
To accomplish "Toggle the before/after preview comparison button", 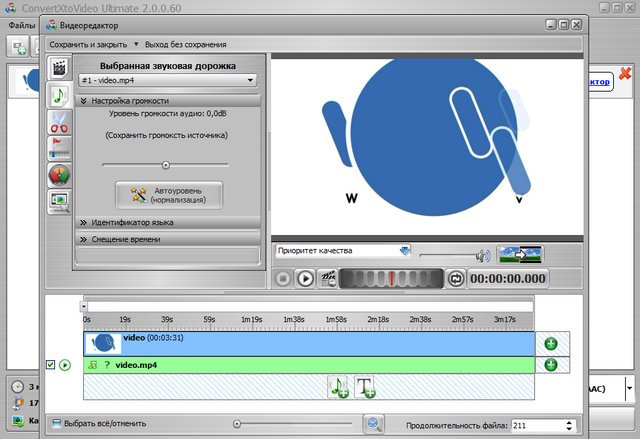I will click(519, 254).
